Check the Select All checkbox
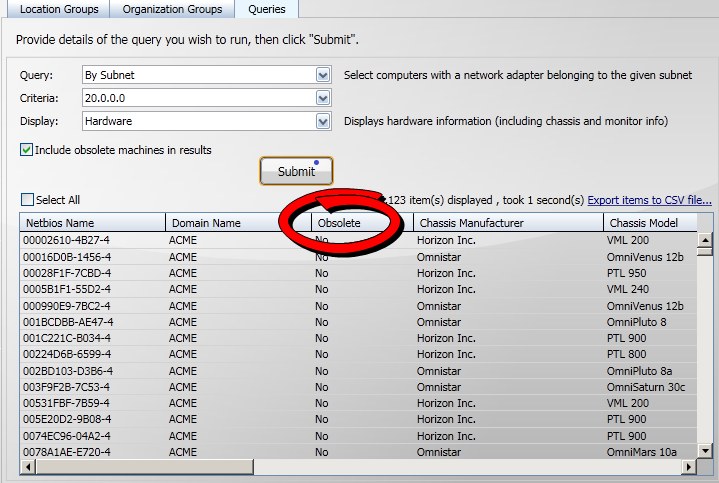719x483 pixels. 27,200
